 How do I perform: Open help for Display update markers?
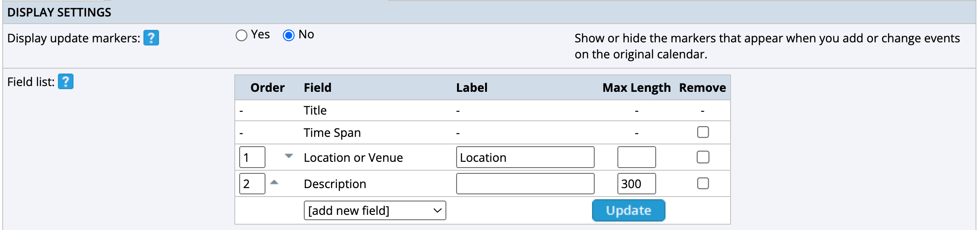[x=151, y=38]
